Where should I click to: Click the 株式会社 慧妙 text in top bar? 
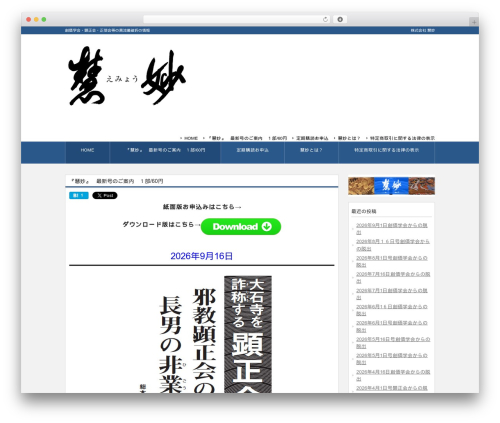[x=423, y=30]
